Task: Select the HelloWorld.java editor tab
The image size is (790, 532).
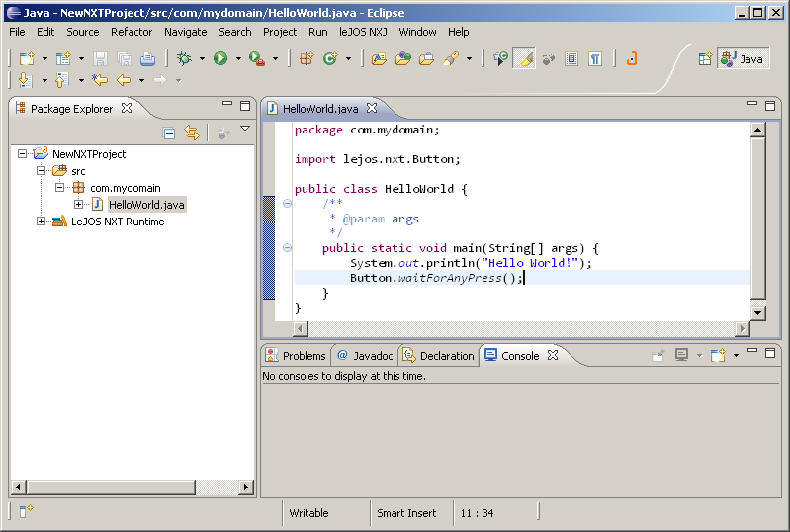Action: [320, 109]
